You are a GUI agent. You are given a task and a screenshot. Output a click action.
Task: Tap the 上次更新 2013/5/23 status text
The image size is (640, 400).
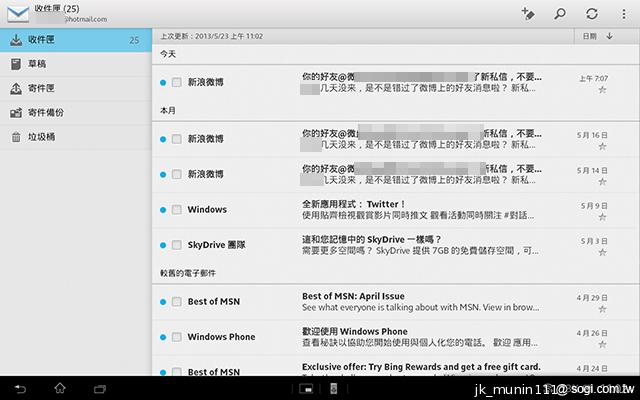(x=211, y=36)
